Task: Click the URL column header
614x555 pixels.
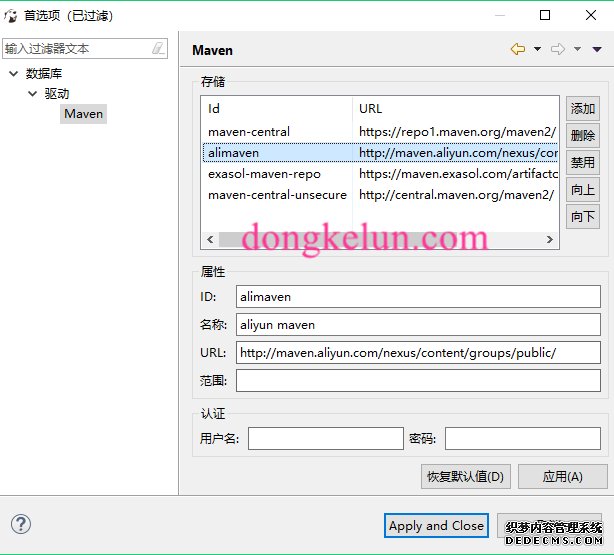Action: pyautogui.click(x=370, y=108)
